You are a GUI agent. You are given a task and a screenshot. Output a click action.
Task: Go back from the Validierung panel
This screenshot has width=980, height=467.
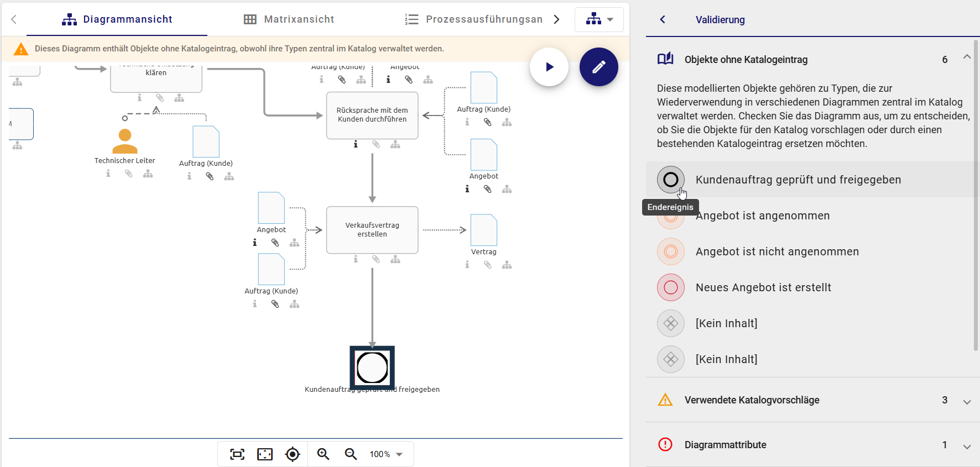(x=663, y=19)
